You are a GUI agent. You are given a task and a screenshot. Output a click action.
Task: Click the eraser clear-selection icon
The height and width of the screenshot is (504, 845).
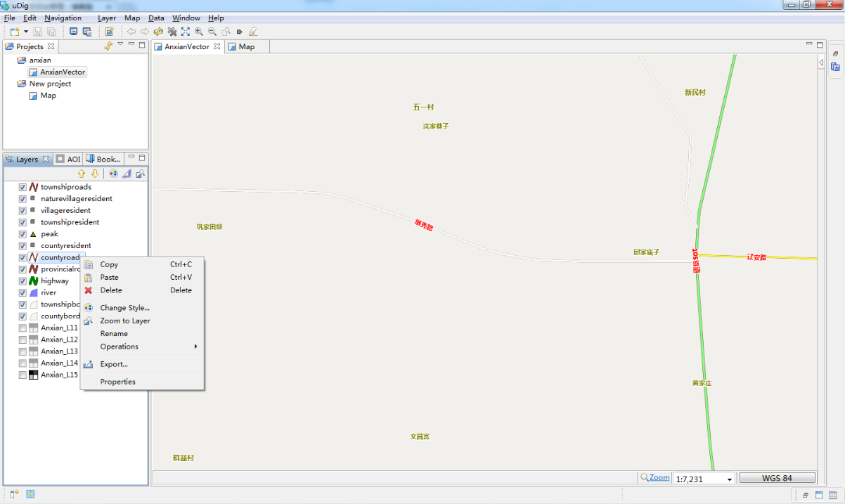[x=253, y=32]
